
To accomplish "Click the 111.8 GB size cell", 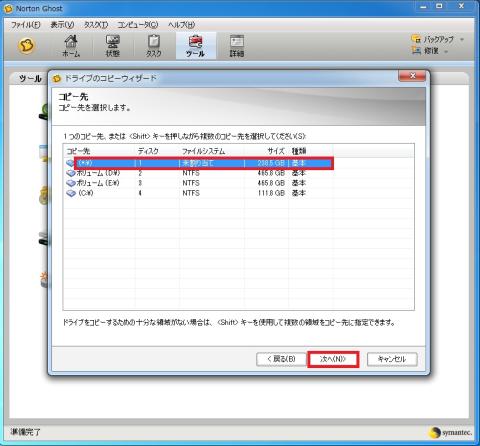I will point(271,193).
